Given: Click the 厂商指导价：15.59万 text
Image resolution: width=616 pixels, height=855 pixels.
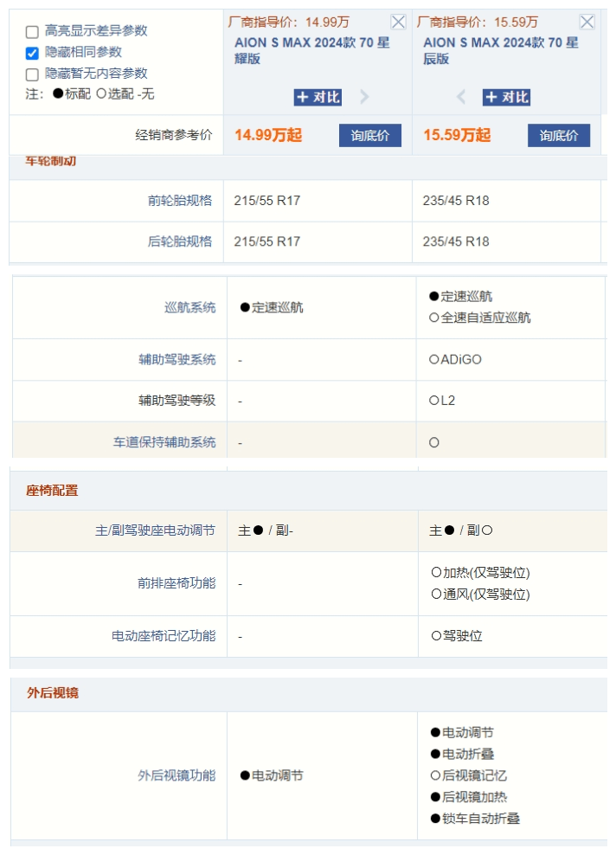Looking at the screenshot, I should 478,22.
